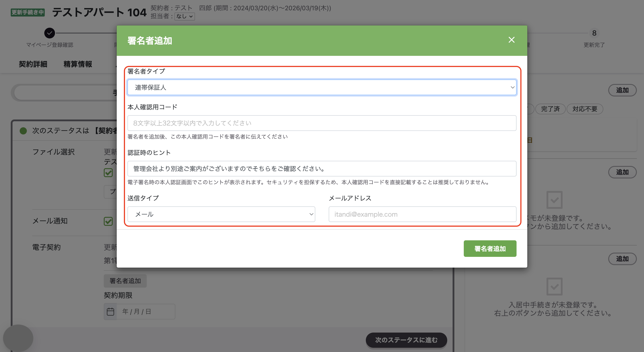Viewport: 644px width, 352px height.
Task: Click the ファイル選択 label
Action: coord(53,152)
